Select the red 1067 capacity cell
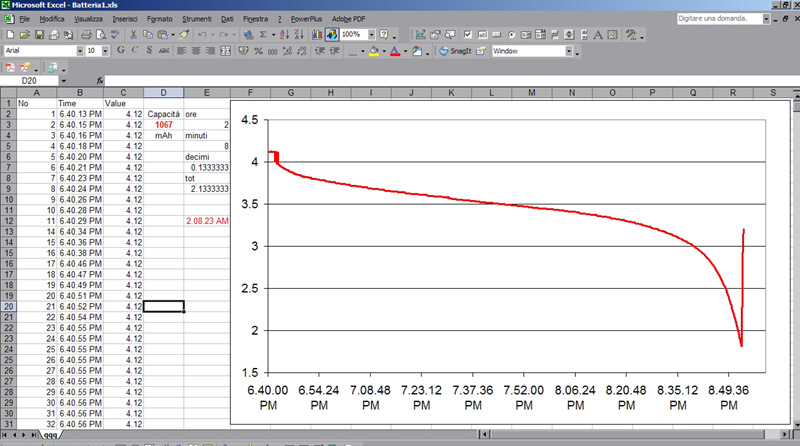This screenshot has width=800, height=446. click(x=163, y=125)
